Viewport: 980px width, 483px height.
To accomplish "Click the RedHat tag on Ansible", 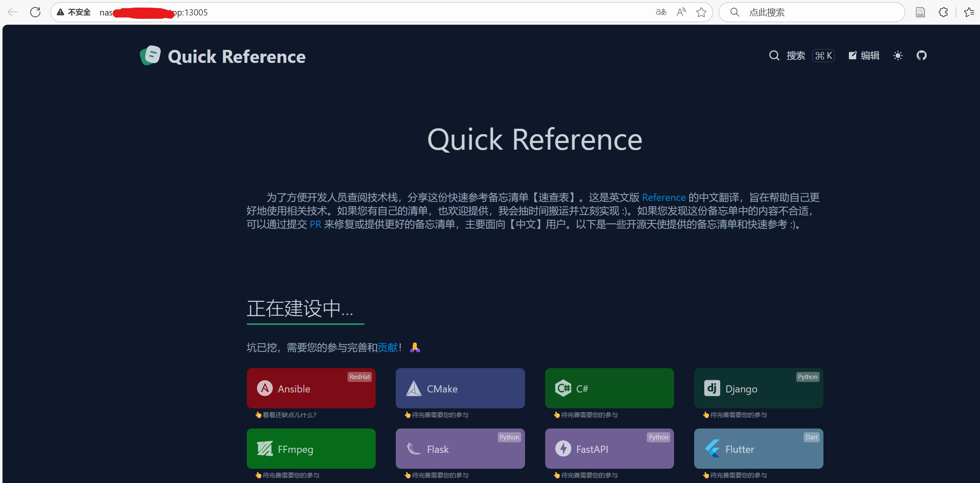I will coord(360,377).
